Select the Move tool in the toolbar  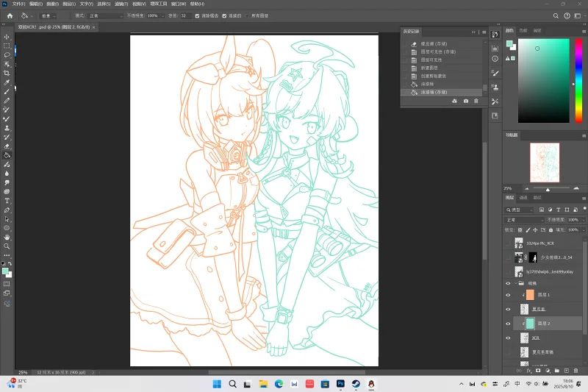(7, 37)
